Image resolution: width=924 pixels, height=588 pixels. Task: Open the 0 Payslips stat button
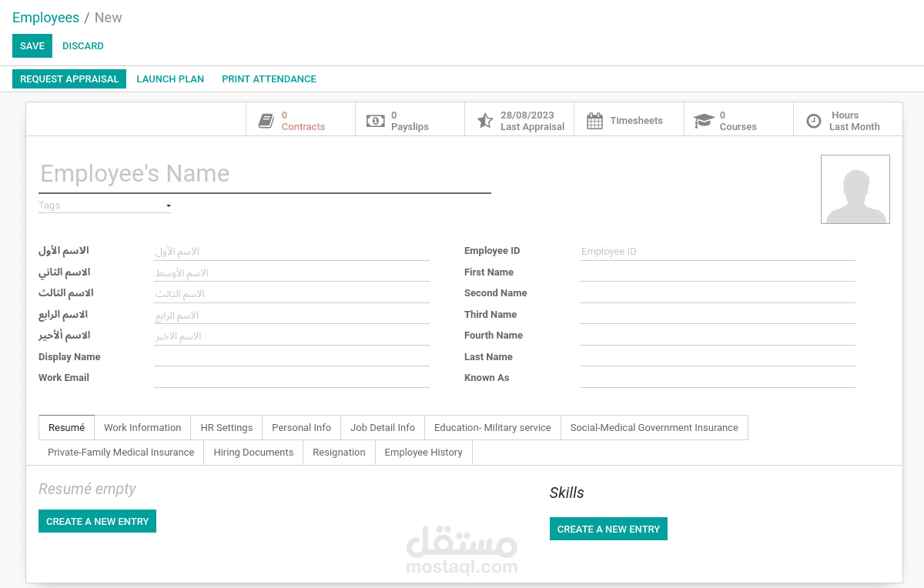point(410,120)
